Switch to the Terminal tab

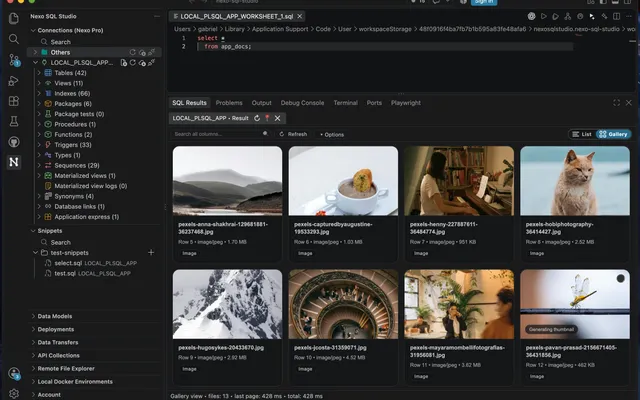click(346, 103)
